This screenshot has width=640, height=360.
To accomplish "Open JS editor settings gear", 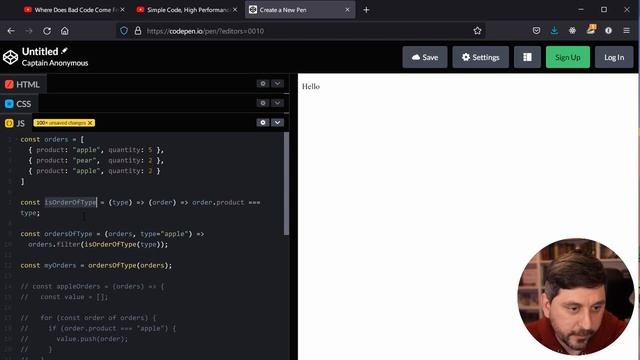I will tap(263, 122).
